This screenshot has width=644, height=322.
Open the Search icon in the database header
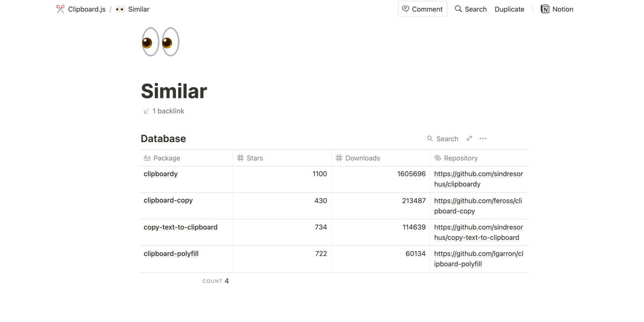coord(430,138)
